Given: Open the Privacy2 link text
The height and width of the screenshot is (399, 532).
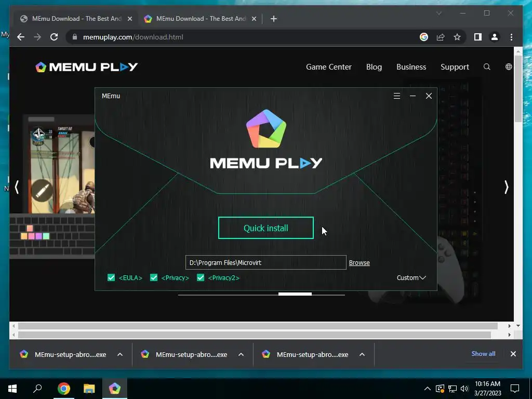Looking at the screenshot, I should (x=223, y=277).
